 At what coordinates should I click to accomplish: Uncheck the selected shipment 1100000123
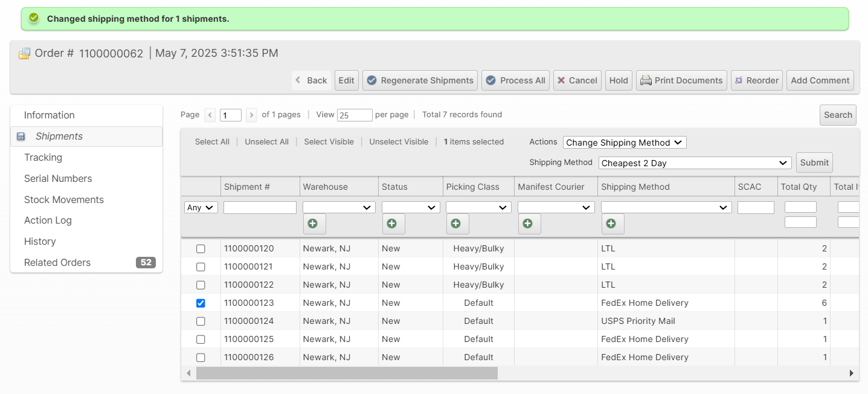(x=201, y=303)
